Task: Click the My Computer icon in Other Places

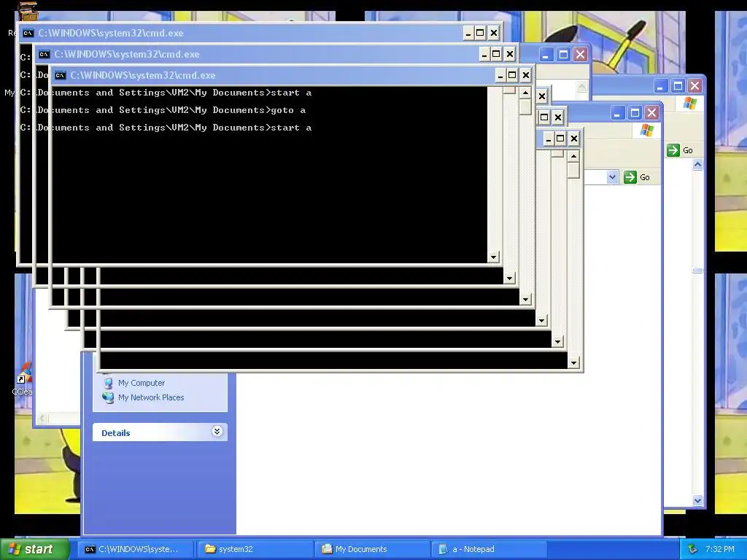Action: [x=109, y=383]
